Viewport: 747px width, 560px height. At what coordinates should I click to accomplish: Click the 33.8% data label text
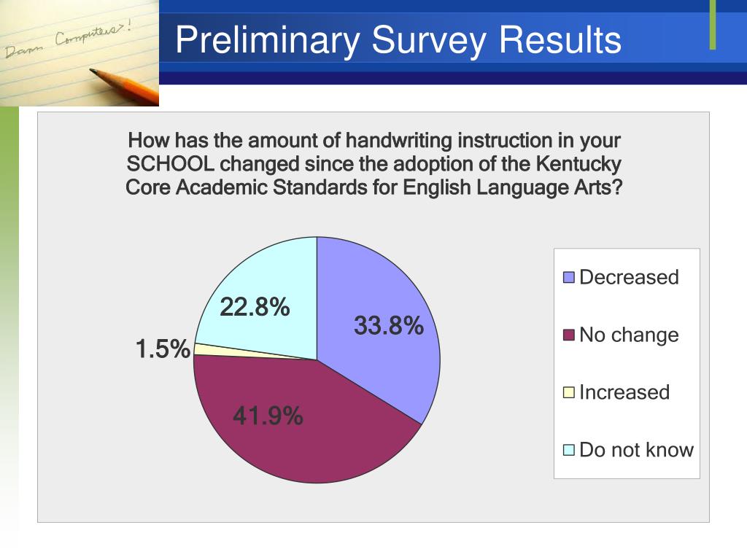pyautogui.click(x=389, y=326)
